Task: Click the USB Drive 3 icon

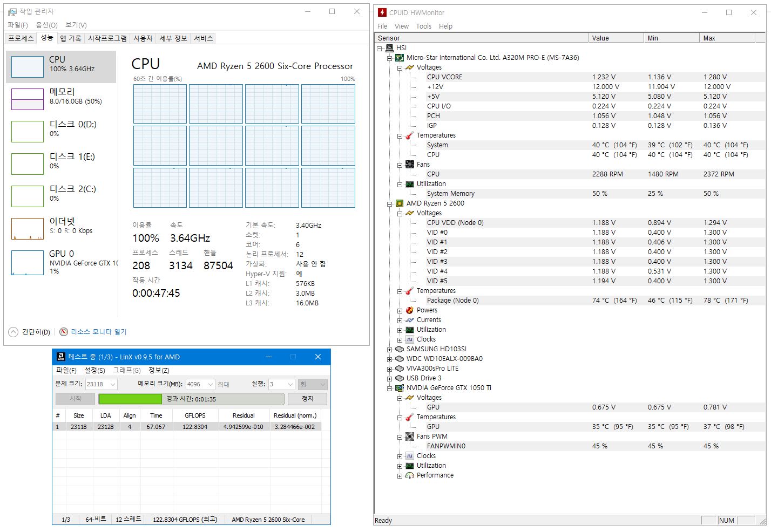Action: pos(400,378)
